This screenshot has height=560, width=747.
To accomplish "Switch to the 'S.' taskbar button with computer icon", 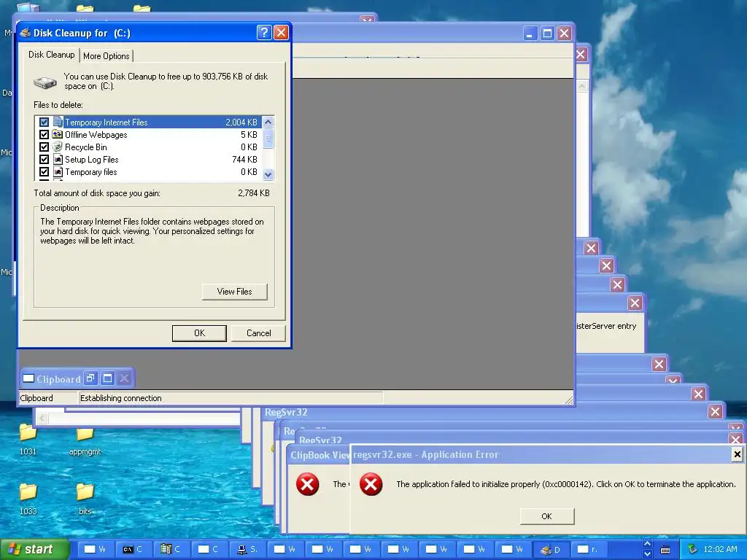I will pos(248,549).
